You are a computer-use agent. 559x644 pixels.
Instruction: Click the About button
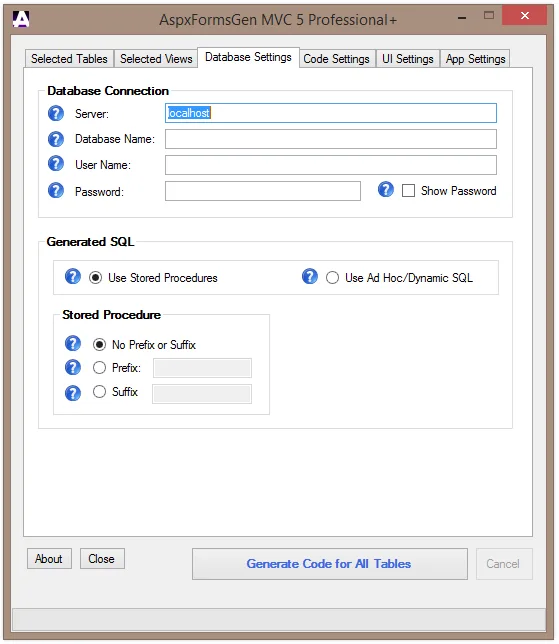tap(49, 559)
